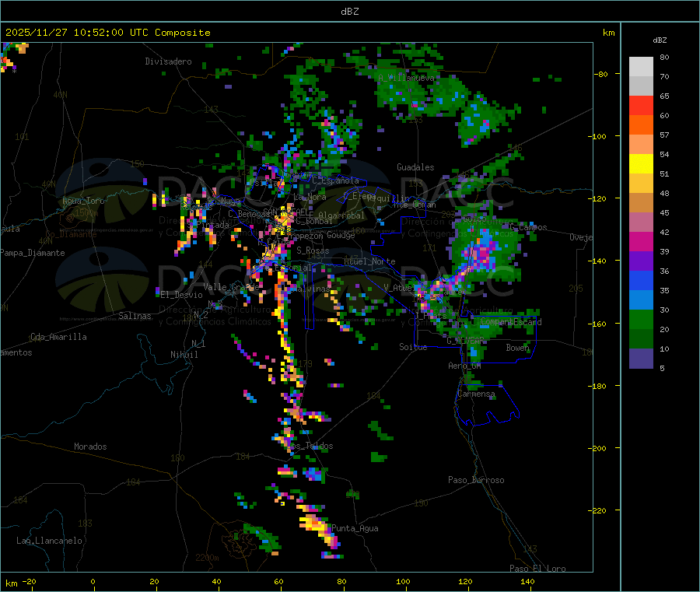700x592 pixels.
Task: Select the 60 dBZ orange color swatch
Action: tap(641, 125)
